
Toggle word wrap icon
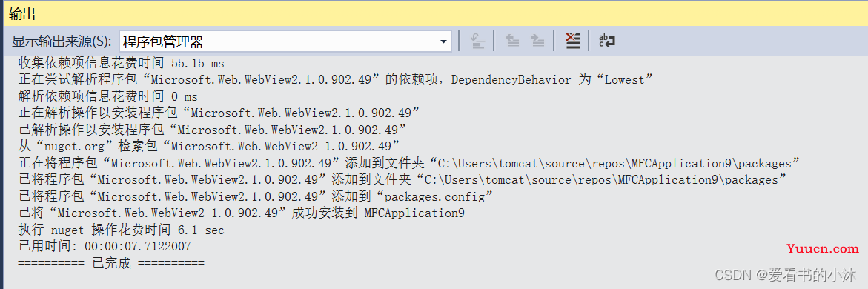click(607, 41)
